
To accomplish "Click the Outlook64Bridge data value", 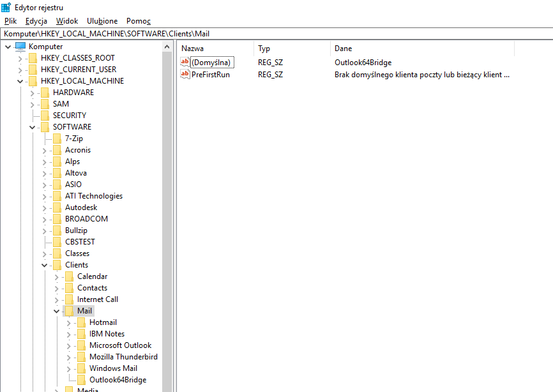I will pyautogui.click(x=363, y=63).
